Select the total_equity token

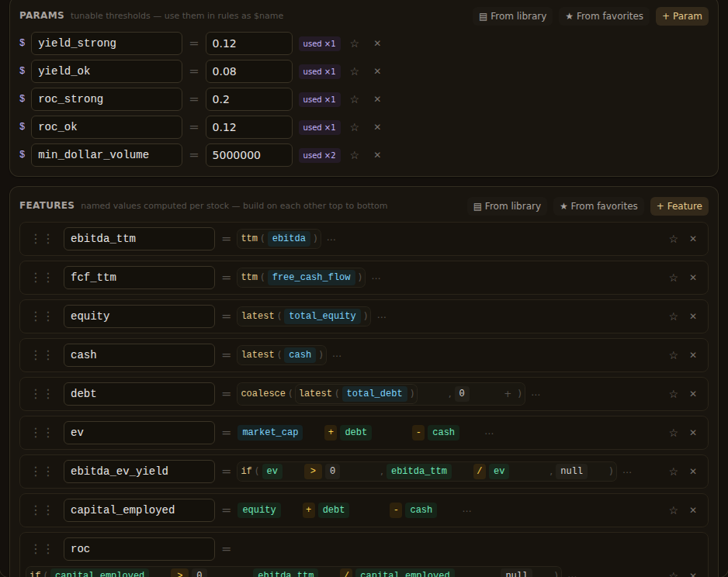tap(322, 316)
